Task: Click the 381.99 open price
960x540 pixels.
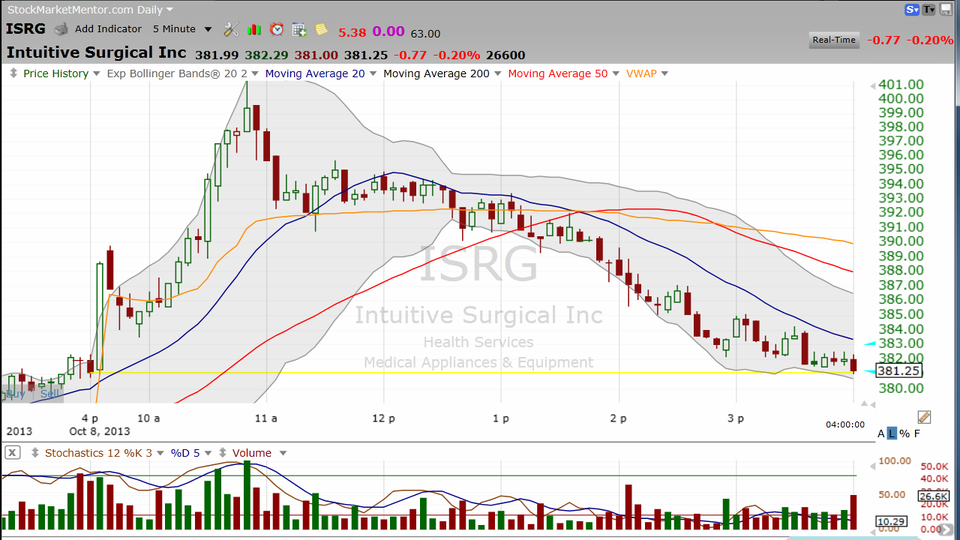Action: [x=217, y=55]
